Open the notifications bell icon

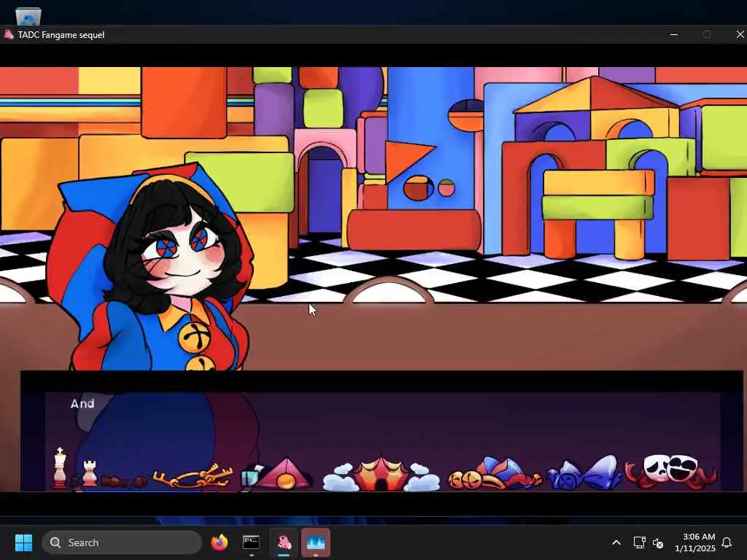pyautogui.click(x=727, y=542)
